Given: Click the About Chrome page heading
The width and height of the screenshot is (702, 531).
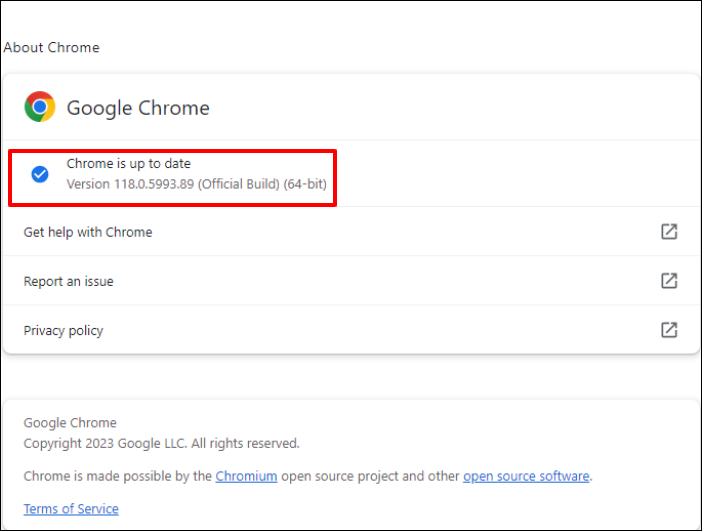Looking at the screenshot, I should (52, 47).
